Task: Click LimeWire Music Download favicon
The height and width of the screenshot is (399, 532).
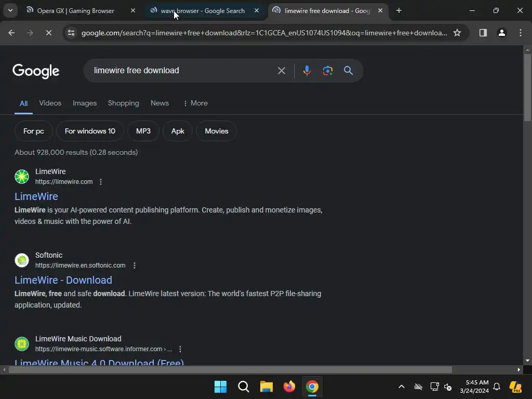Action: 22,344
